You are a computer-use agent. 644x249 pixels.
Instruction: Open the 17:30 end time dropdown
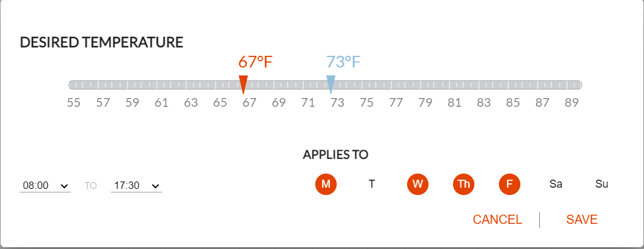[137, 186]
